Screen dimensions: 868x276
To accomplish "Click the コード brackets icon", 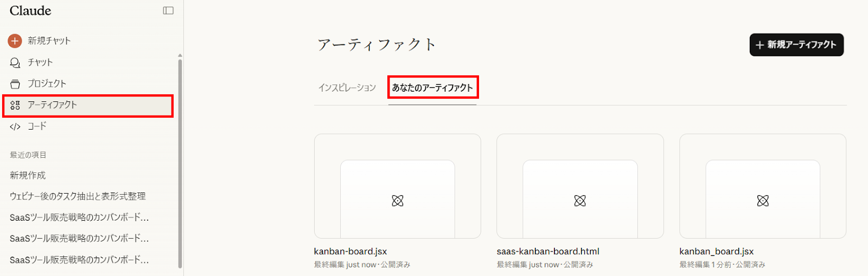I will tap(15, 126).
